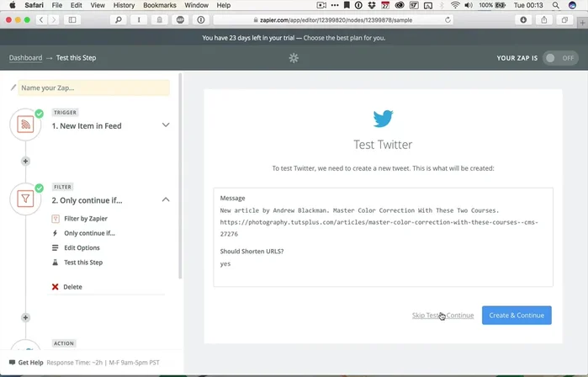
Task: Click the filter funnel step icon
Action: click(x=26, y=199)
